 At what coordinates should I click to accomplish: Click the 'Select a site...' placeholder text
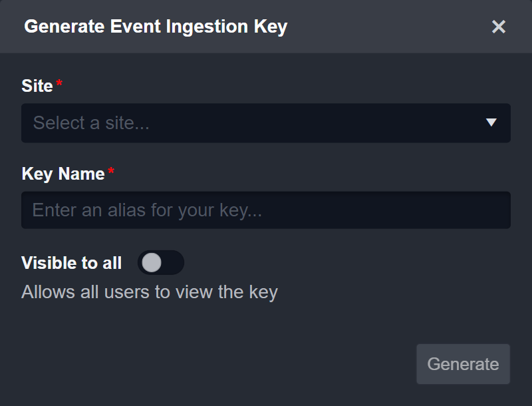90,123
